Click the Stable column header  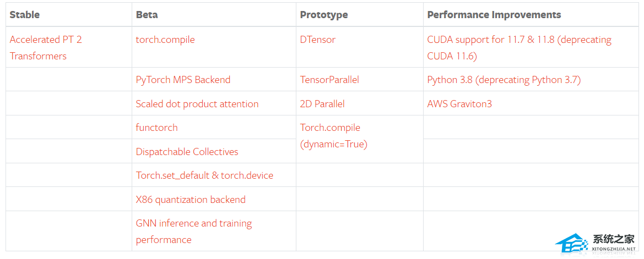25,15
